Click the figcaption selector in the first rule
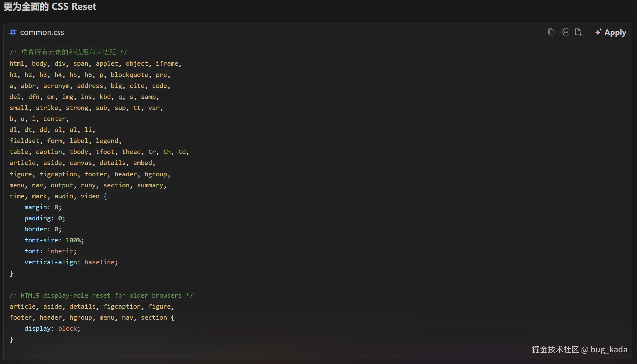This screenshot has height=364, width=637. click(x=58, y=174)
